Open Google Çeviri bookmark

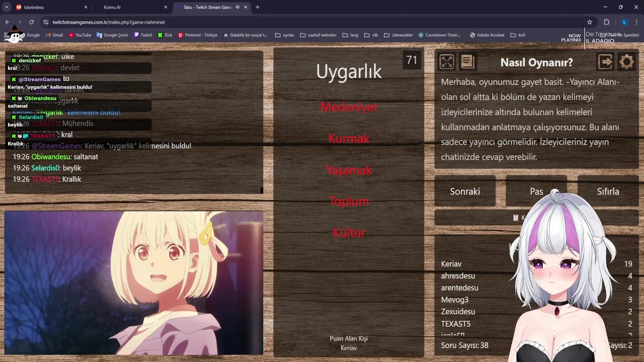112,35
